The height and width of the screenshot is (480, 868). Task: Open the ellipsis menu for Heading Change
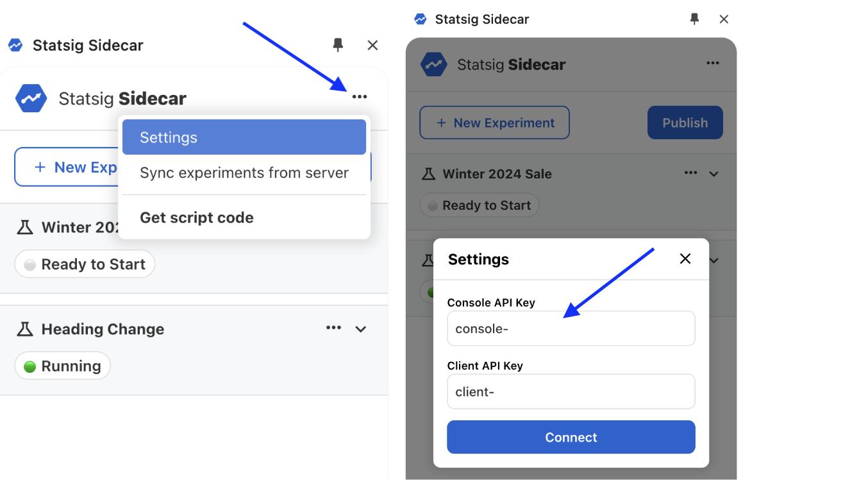(333, 328)
